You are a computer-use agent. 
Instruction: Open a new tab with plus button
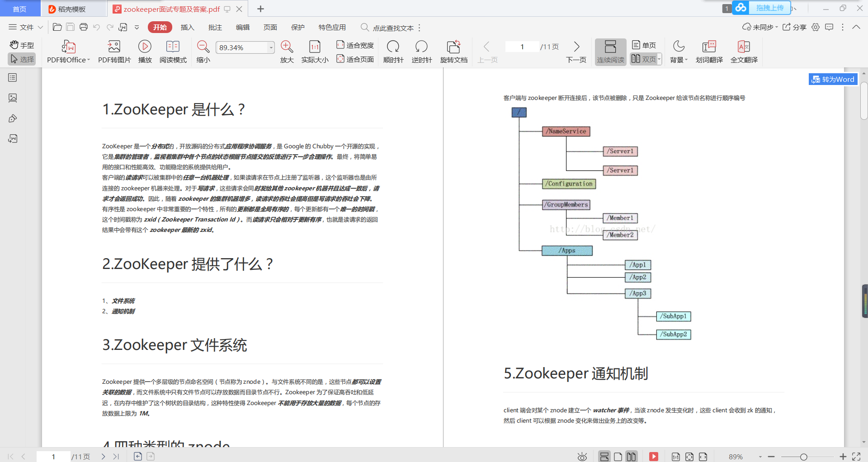tap(260, 9)
